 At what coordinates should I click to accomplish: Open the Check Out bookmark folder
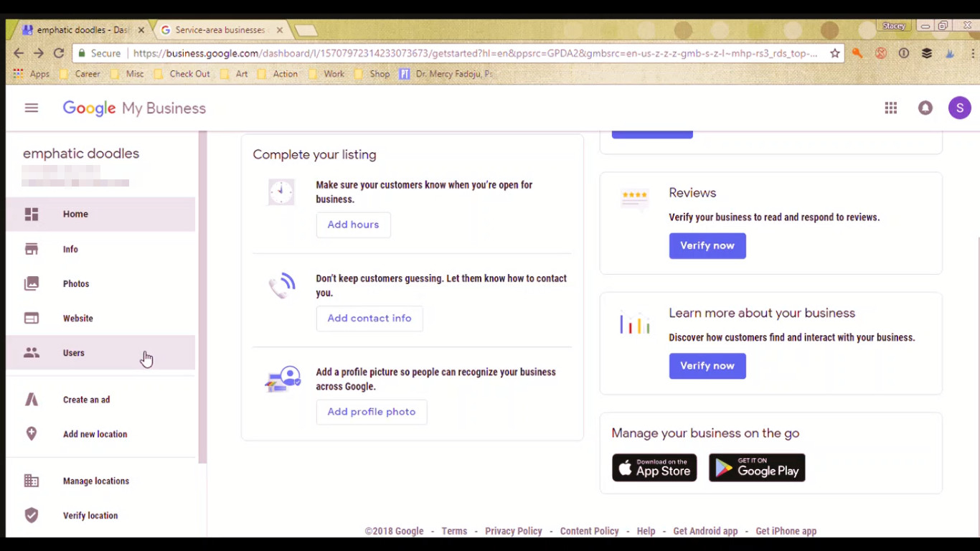pos(182,74)
